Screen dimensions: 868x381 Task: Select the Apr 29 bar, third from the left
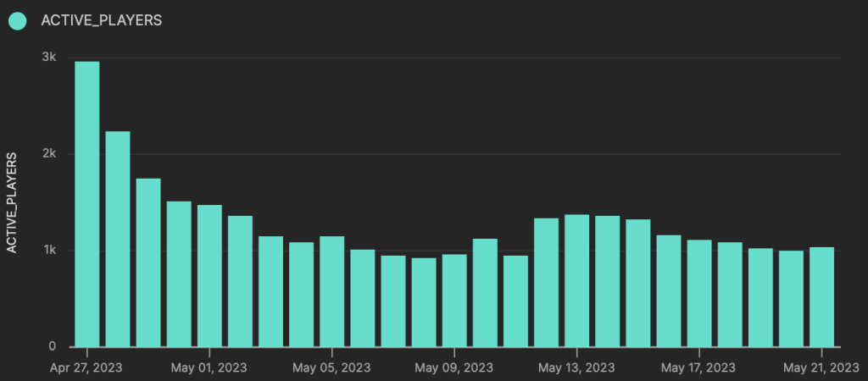tap(148, 262)
